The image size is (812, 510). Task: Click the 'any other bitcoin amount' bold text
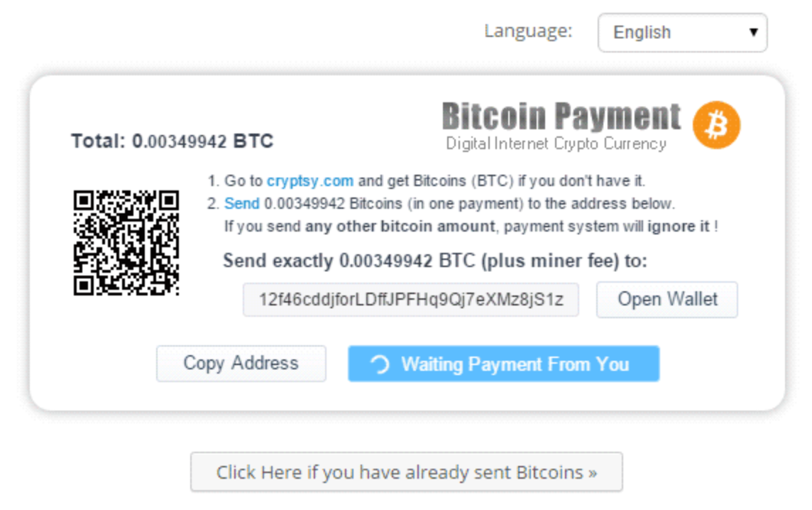pos(400,227)
